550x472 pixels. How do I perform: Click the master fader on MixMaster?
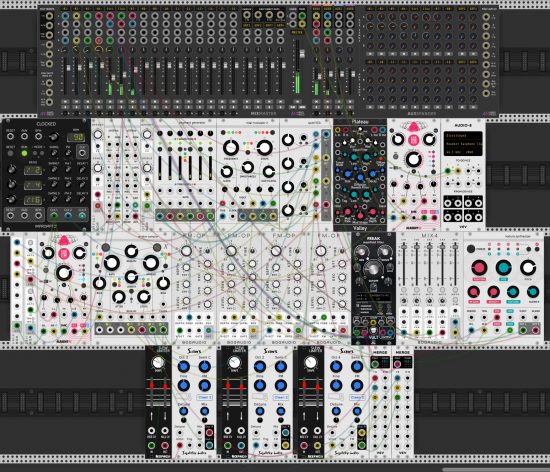(301, 54)
